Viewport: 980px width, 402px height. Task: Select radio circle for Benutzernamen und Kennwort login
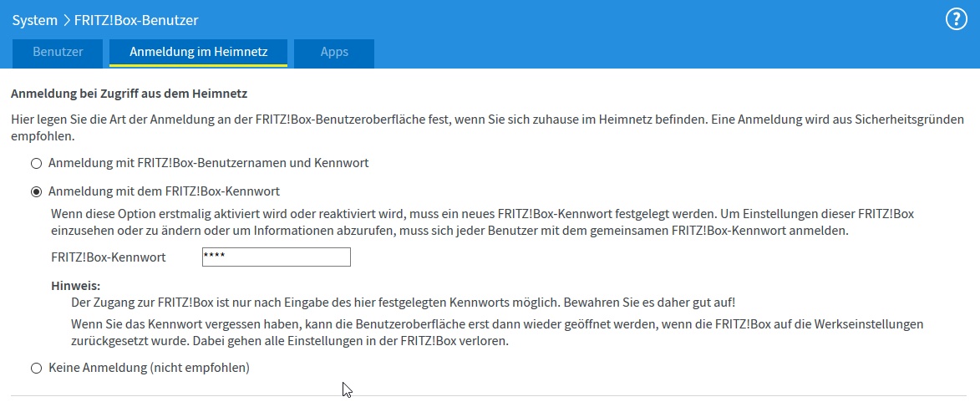(x=36, y=163)
